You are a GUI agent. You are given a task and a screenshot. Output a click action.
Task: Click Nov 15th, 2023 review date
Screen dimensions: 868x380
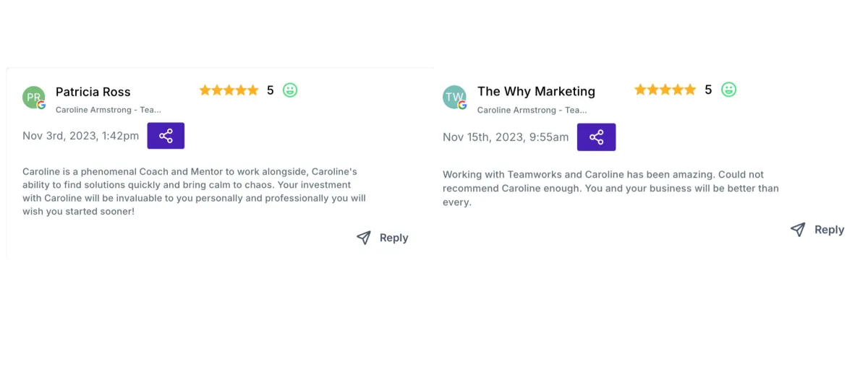506,137
